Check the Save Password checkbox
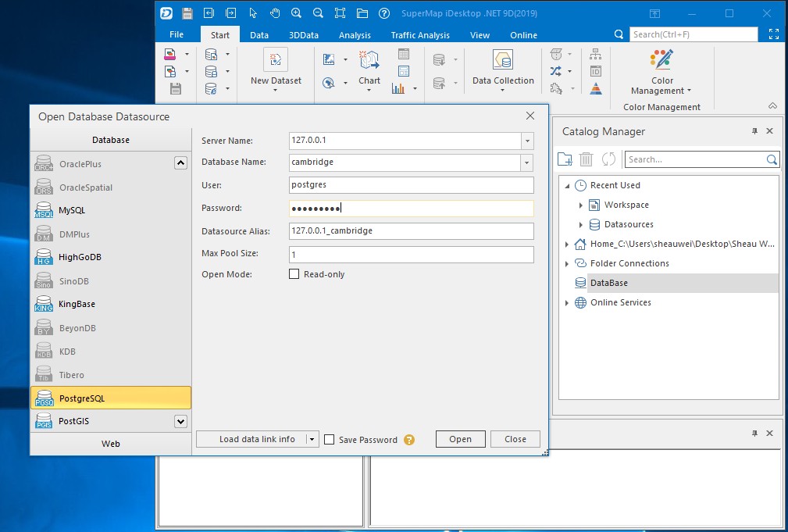This screenshot has height=532, width=788. 330,440
